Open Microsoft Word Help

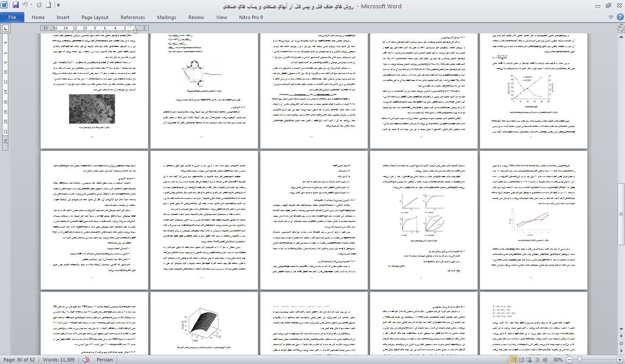(619, 17)
